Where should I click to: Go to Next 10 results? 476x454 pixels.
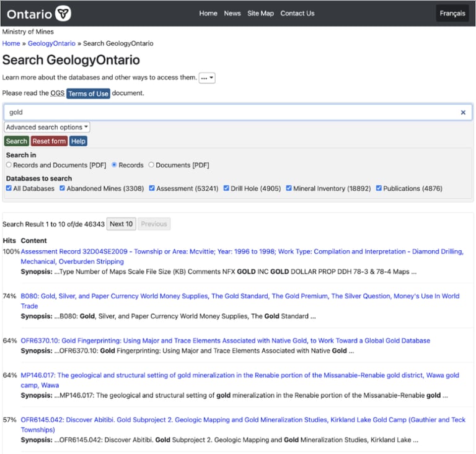pos(121,224)
